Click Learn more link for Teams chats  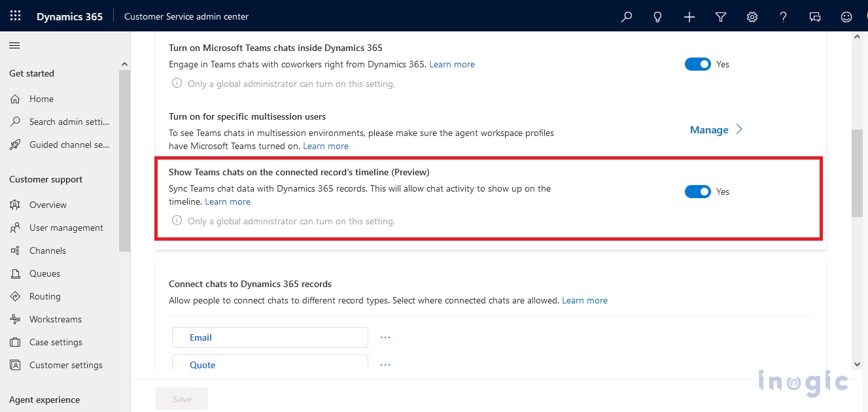[452, 64]
